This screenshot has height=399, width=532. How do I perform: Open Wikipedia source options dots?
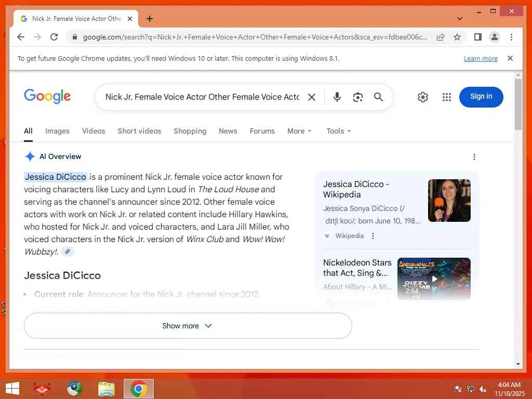(373, 236)
